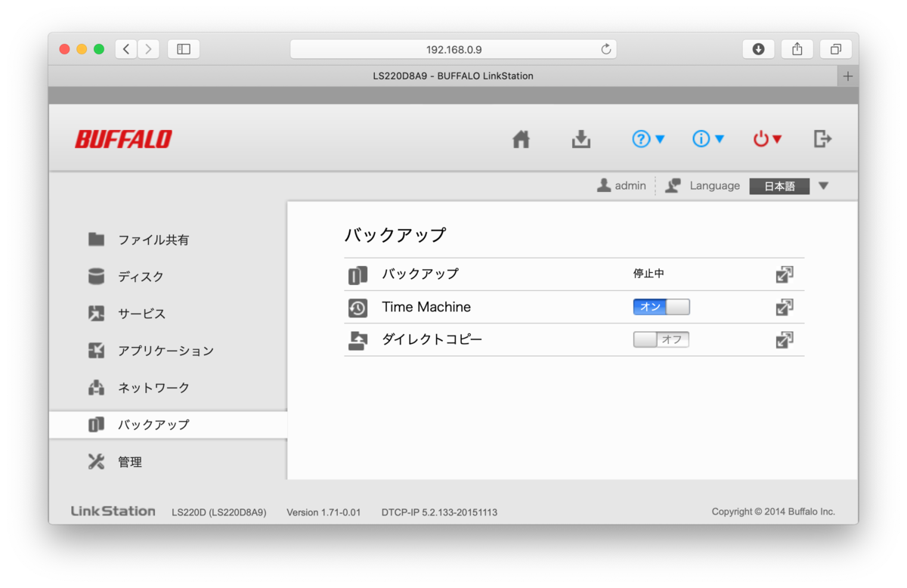Click LS220D (LS220D8A9) in the footer

coord(219,512)
